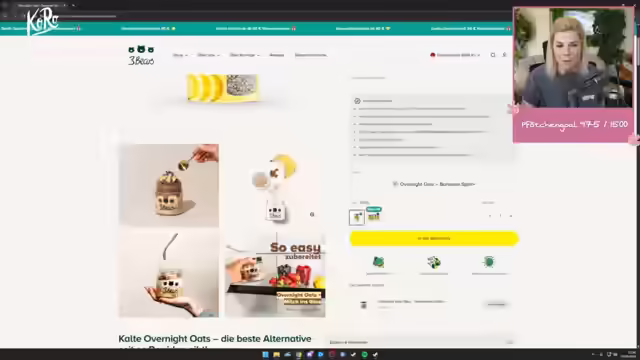Click the zoom magnifier on product gallery

tap(312, 214)
